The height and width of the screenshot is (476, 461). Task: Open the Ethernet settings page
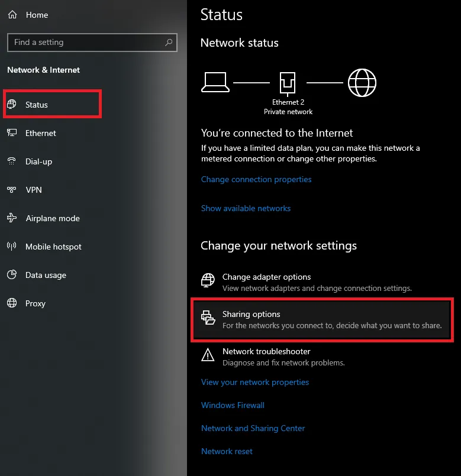[x=40, y=133]
